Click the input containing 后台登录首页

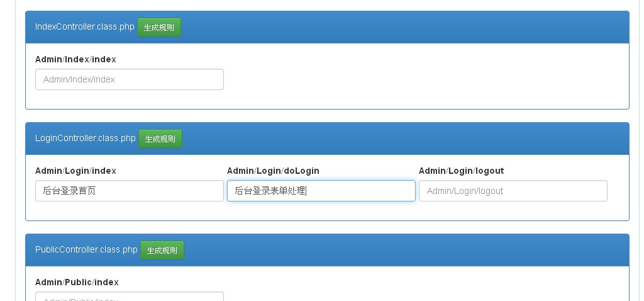point(130,191)
